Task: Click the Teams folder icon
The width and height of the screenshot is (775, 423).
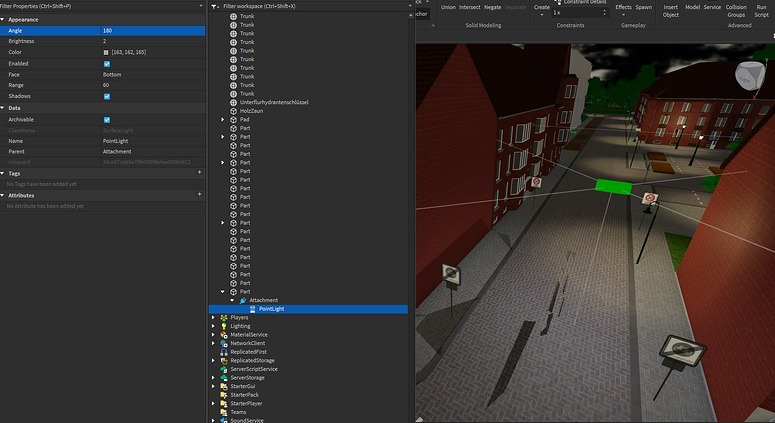Action: 224,412
